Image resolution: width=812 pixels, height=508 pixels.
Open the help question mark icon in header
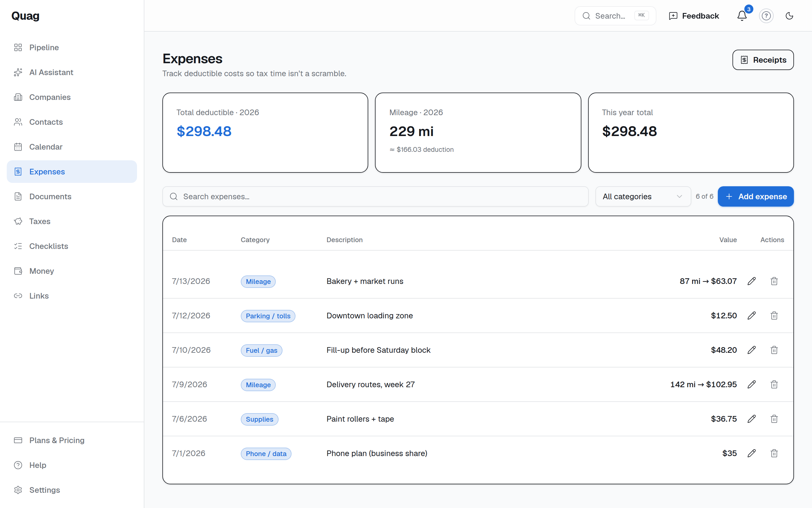point(766,16)
